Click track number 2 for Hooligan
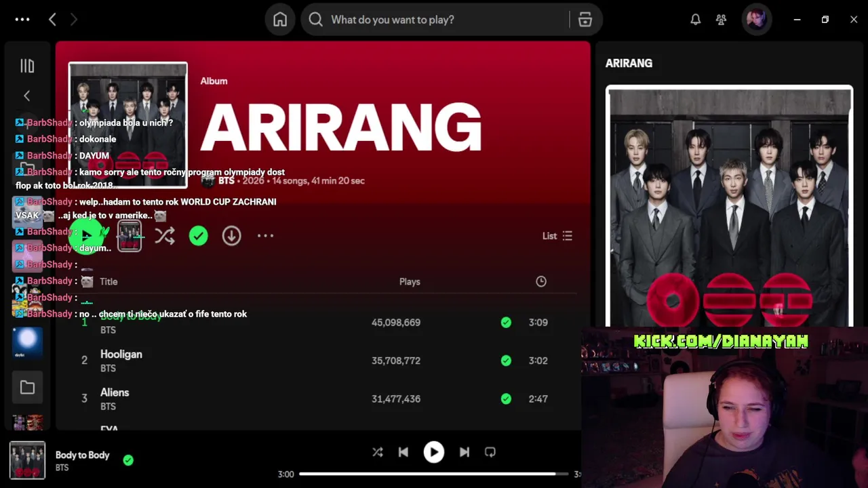 (x=84, y=361)
